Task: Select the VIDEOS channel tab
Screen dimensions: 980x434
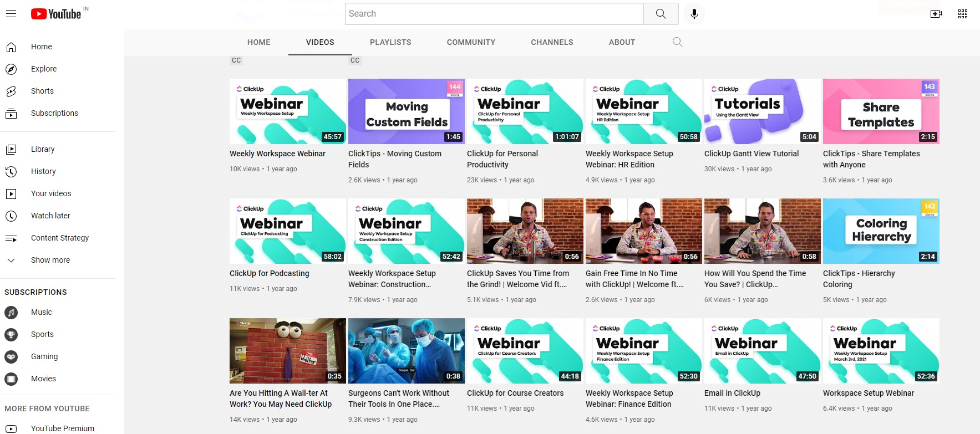Action: click(x=320, y=42)
